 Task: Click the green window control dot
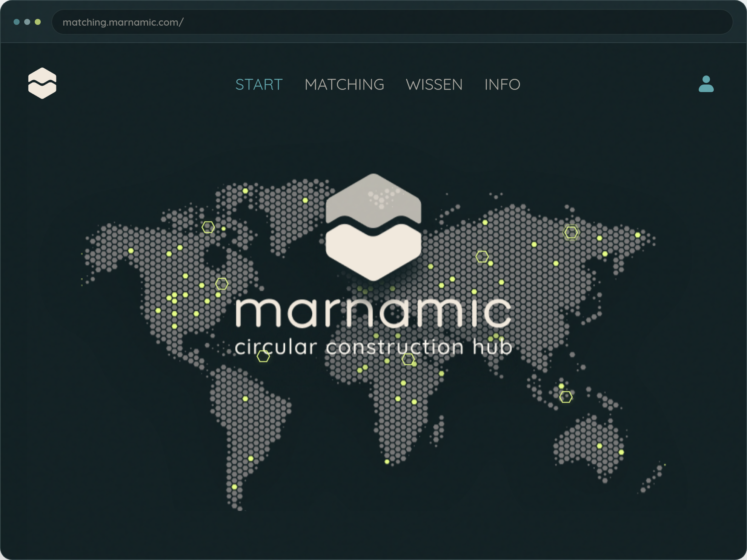38,22
